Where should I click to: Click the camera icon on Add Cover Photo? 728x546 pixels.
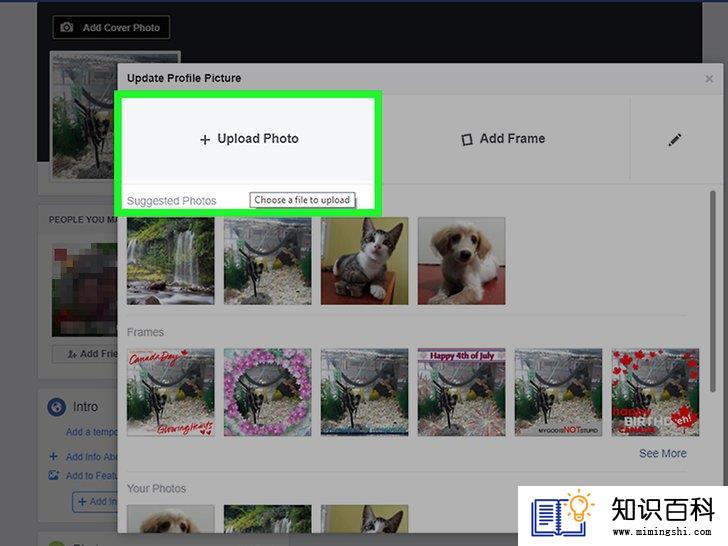[67, 27]
